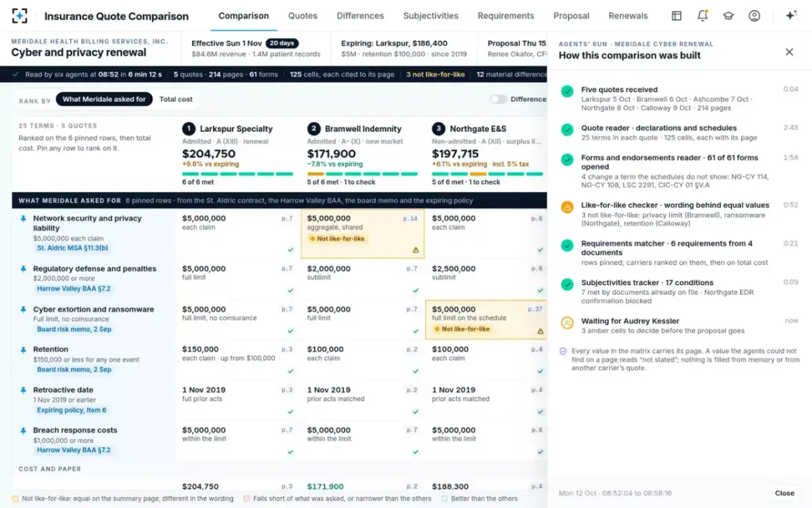Unpin the 'Cyber extortion and ransomware' row
Image resolution: width=812 pixels, height=508 pixels.
(24, 310)
